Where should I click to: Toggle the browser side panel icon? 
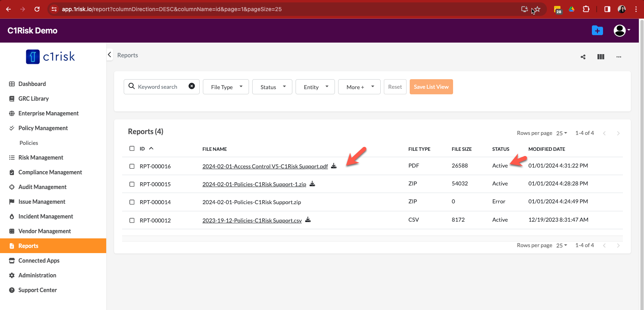coord(607,9)
